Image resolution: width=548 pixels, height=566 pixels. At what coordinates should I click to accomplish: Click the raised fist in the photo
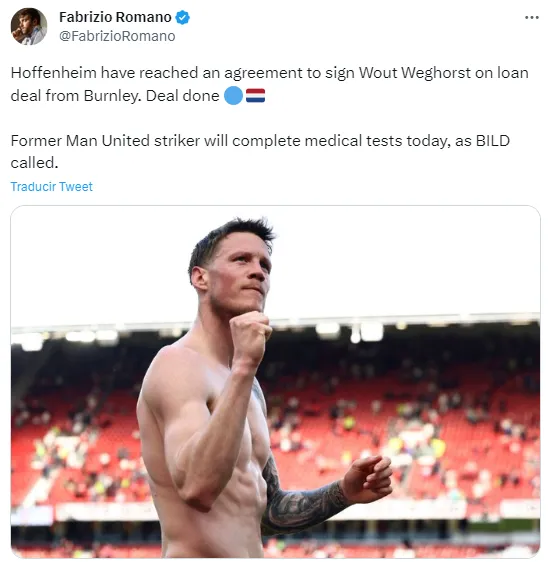coord(250,329)
